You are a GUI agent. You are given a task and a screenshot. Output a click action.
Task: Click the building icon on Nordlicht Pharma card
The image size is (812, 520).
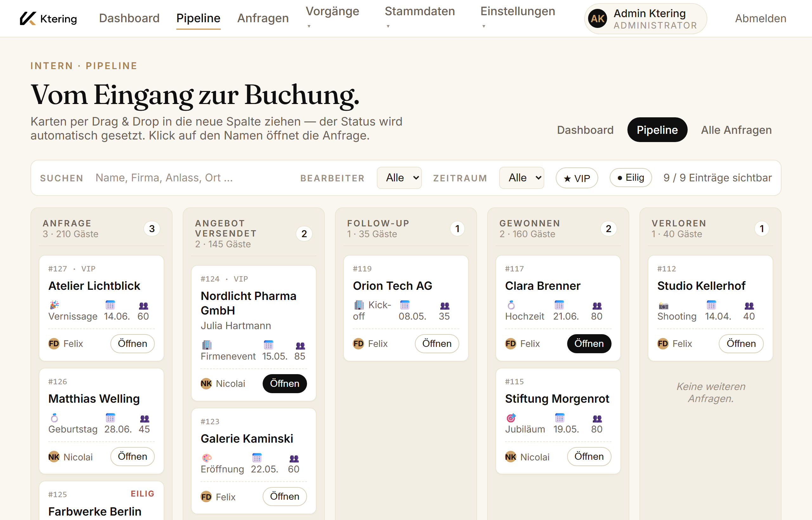click(206, 345)
